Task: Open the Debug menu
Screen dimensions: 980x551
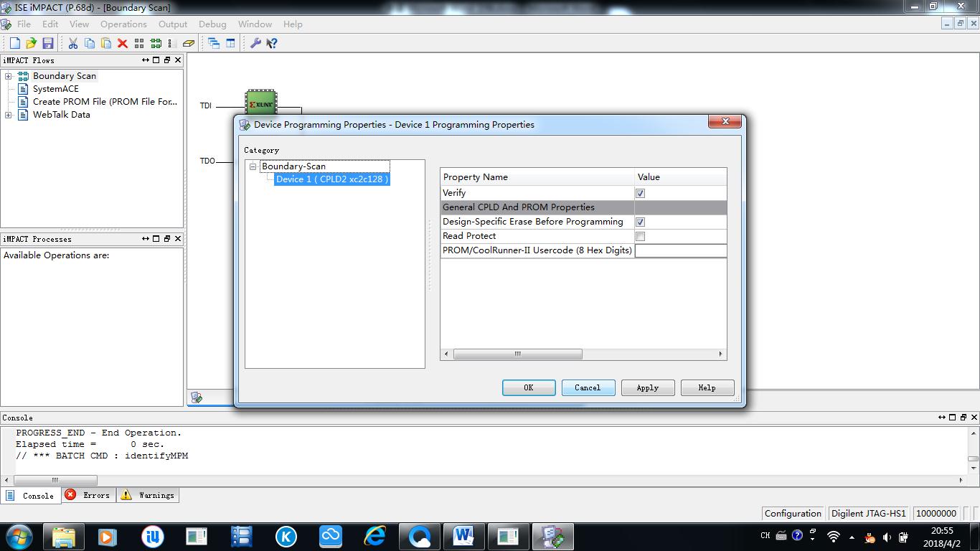Action: coord(212,24)
